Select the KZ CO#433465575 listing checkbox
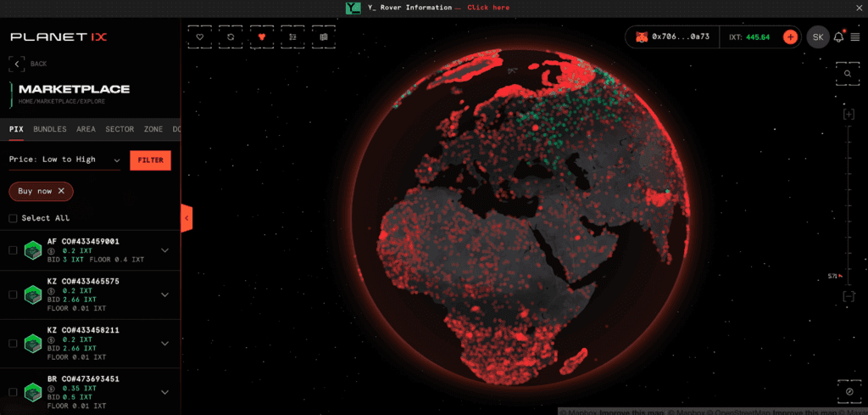The width and height of the screenshot is (868, 415). tap(13, 294)
